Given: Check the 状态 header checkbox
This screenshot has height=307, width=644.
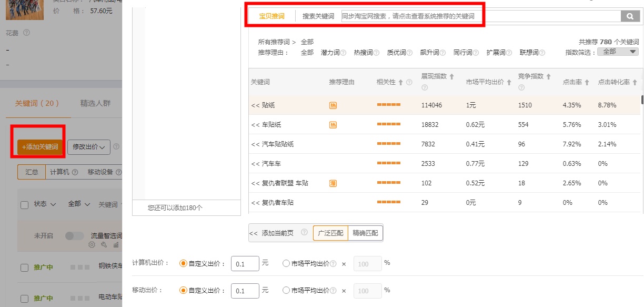Looking at the screenshot, I should click(x=24, y=204).
